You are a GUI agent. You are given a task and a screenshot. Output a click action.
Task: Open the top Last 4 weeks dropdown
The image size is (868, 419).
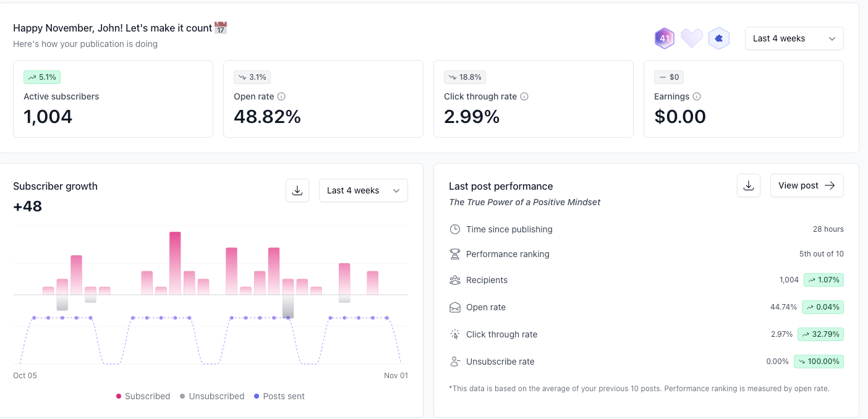pyautogui.click(x=794, y=38)
